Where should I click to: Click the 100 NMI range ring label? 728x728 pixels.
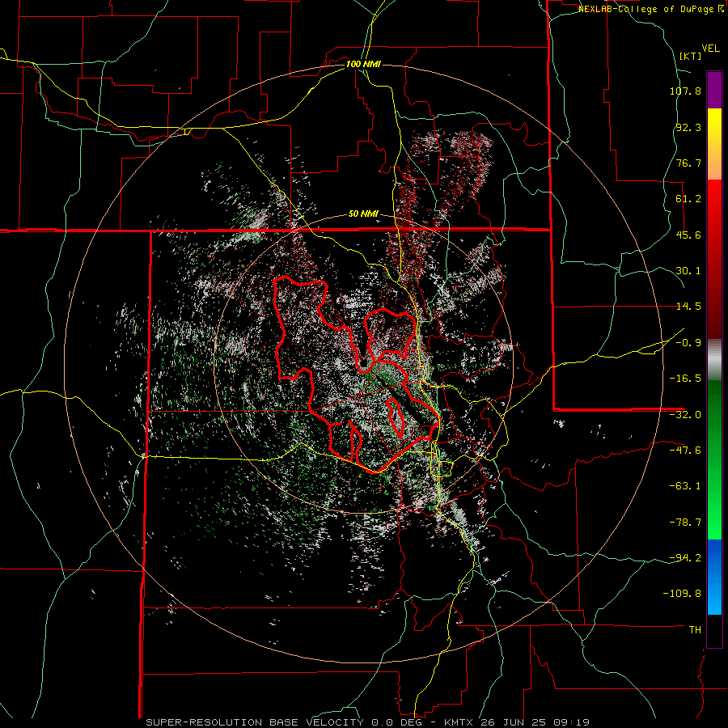[363, 64]
